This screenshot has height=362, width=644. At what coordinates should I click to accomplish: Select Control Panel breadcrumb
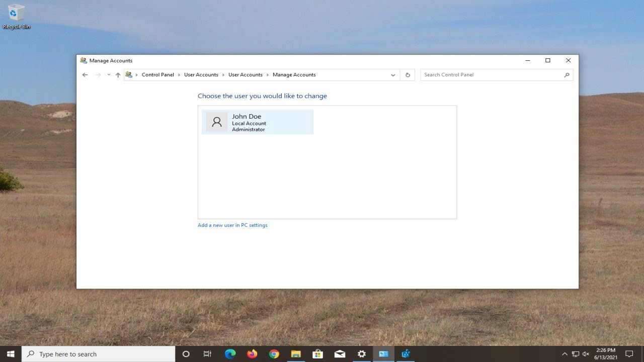157,75
